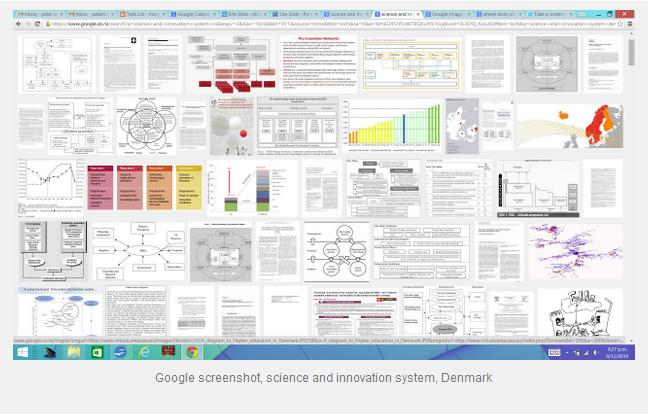Click the Windows Start button
649x415 pixels.
[x=22, y=353]
